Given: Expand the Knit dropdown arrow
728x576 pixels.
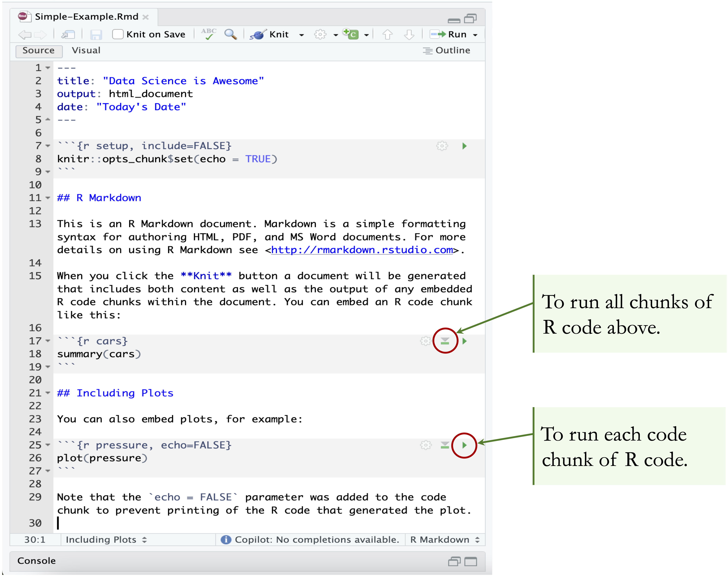Looking at the screenshot, I should coord(301,35).
